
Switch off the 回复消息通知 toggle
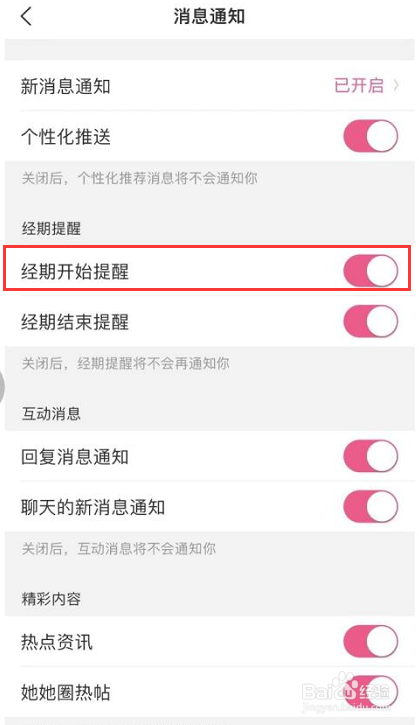tap(370, 456)
